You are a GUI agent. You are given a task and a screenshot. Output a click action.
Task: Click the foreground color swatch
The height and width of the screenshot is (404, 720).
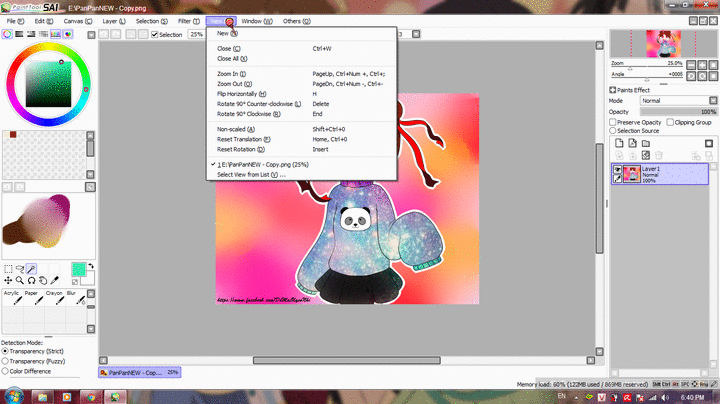click(x=78, y=269)
